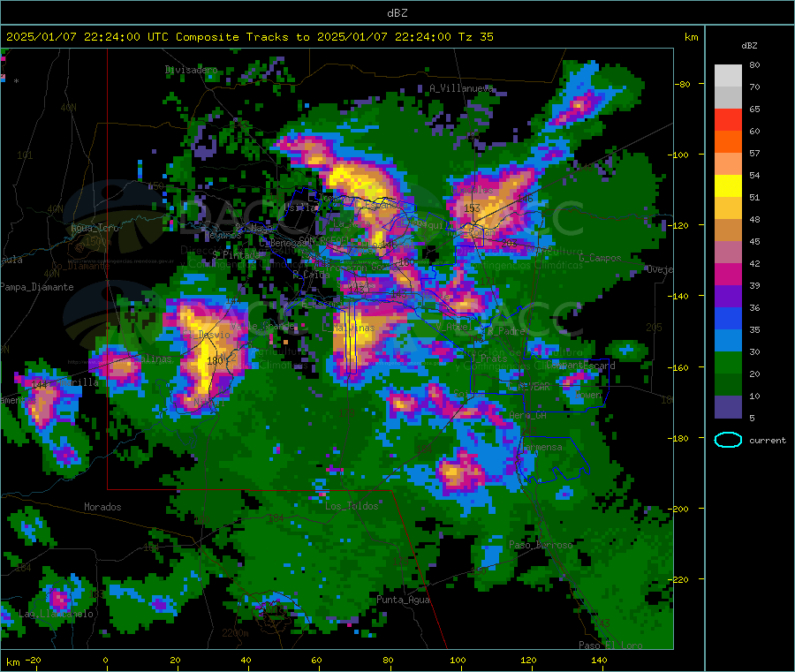Select the '140' km horizontal axis tick
Viewport: 795px width, 672px height.
click(599, 660)
